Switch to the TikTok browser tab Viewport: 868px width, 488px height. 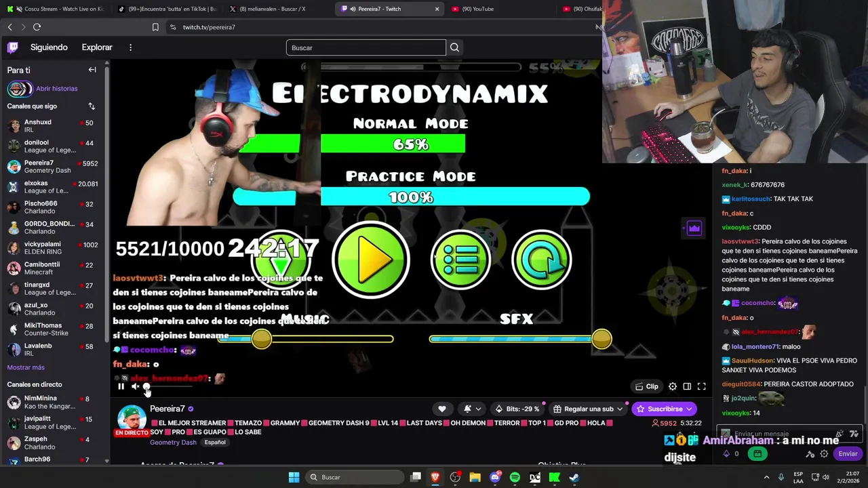166,9
